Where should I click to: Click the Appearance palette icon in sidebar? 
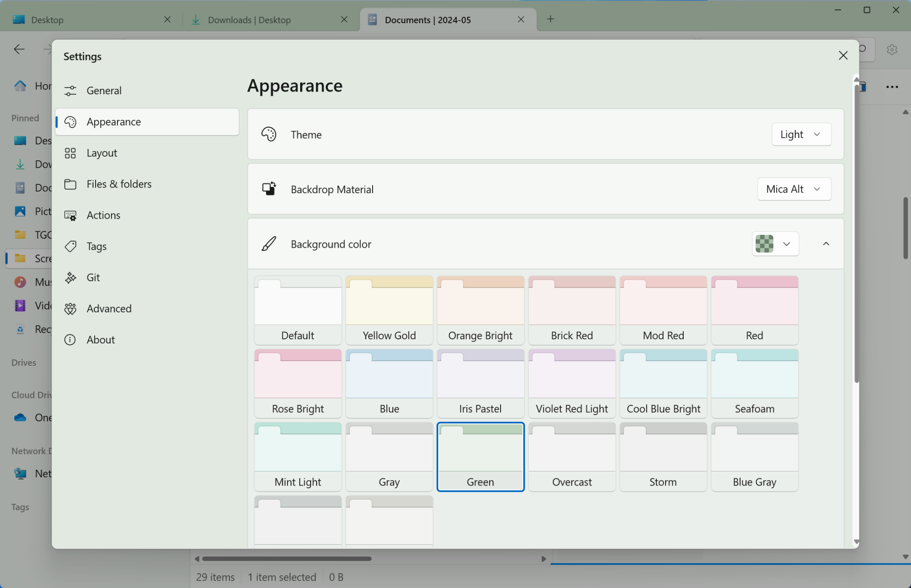click(70, 122)
